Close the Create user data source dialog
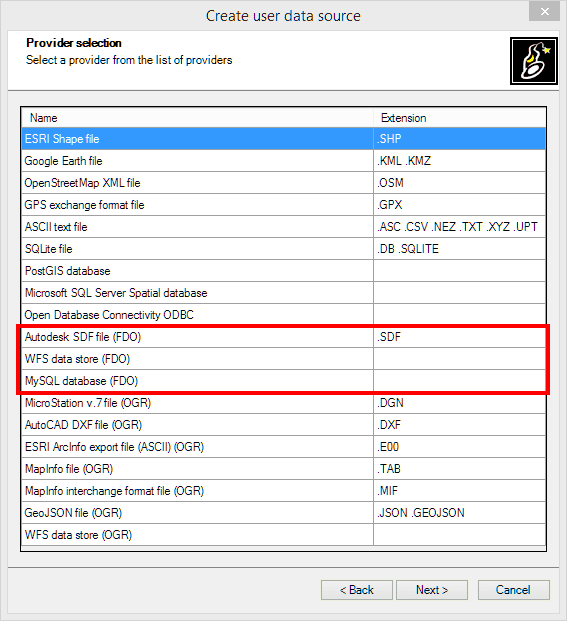The image size is (567, 621). [544, 11]
